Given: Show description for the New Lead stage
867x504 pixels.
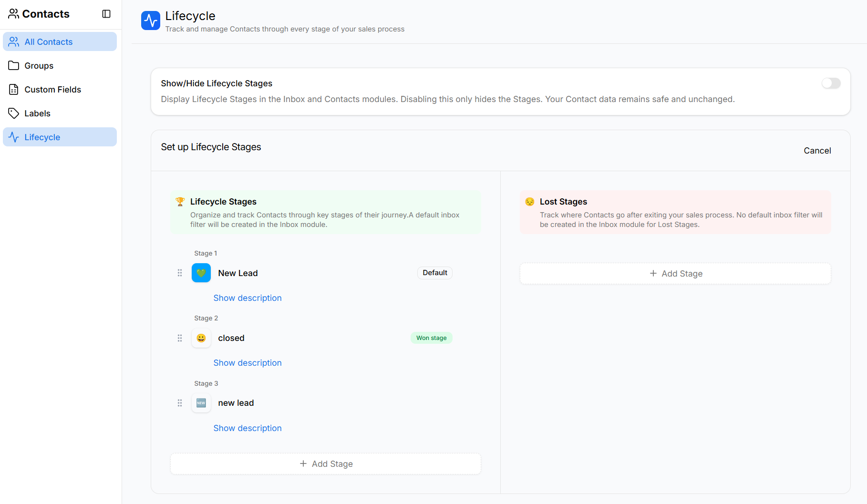Looking at the screenshot, I should [248, 298].
